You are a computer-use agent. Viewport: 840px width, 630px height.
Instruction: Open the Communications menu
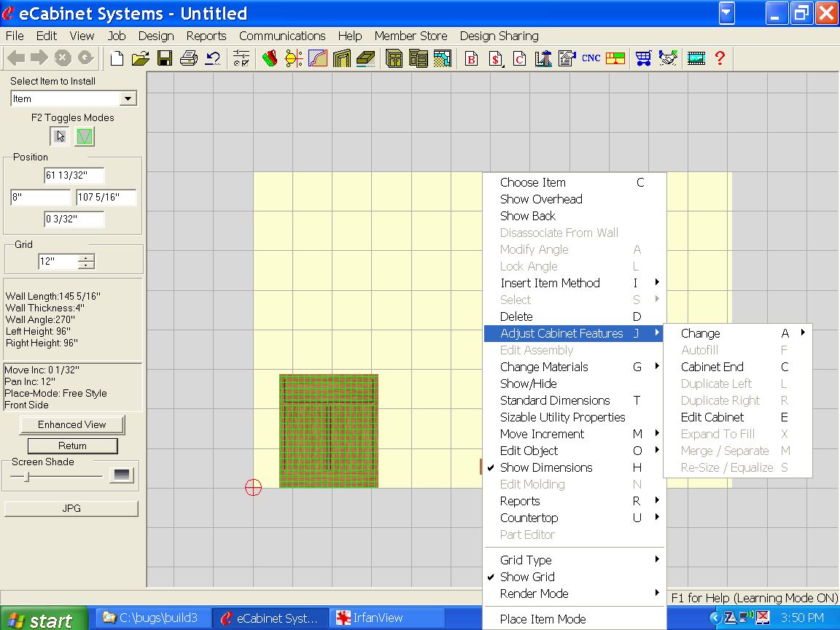[x=282, y=36]
